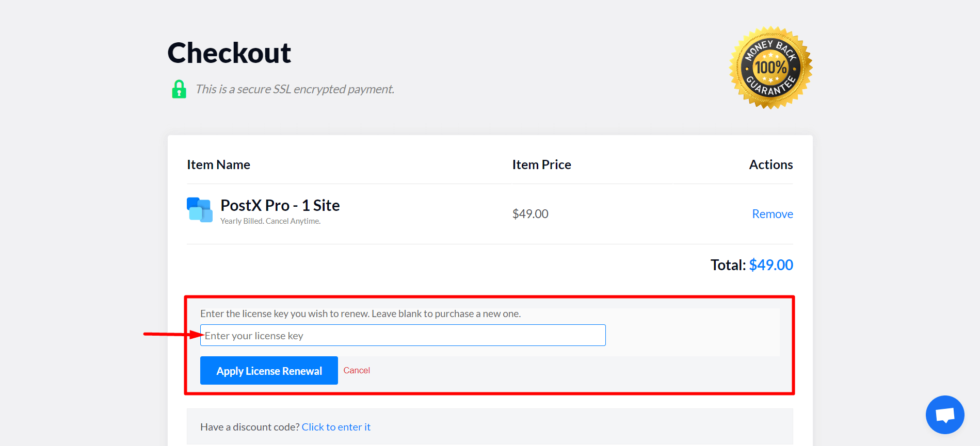Click the speech bubble inside the chat button
Image resolution: width=980 pixels, height=446 pixels.
coord(944,415)
